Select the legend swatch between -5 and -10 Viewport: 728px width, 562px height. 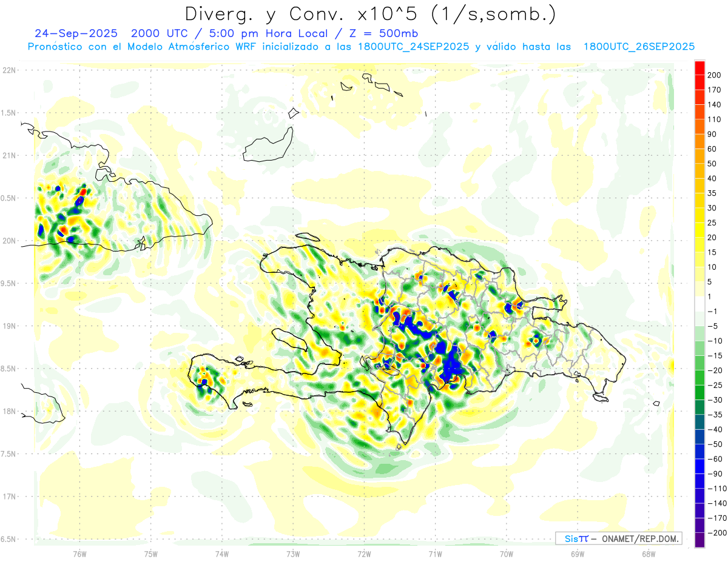(x=699, y=333)
